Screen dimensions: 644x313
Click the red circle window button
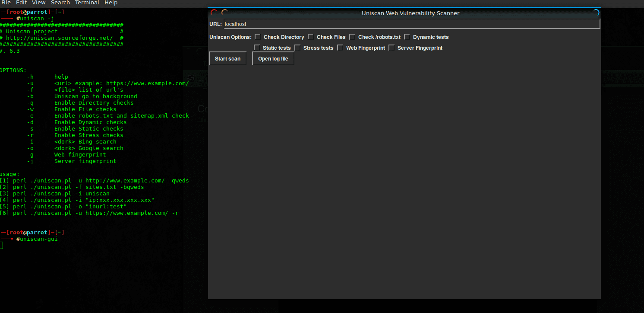coord(214,13)
